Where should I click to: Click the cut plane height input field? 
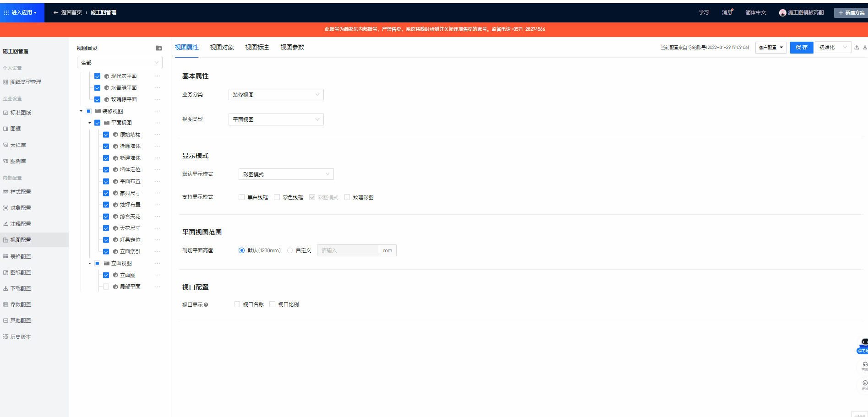[348, 250]
